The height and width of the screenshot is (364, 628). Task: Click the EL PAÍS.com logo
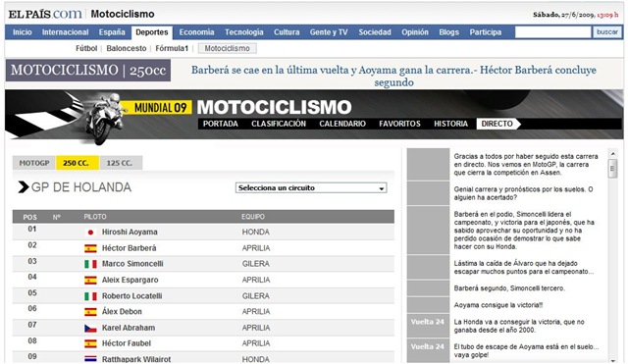coord(45,15)
